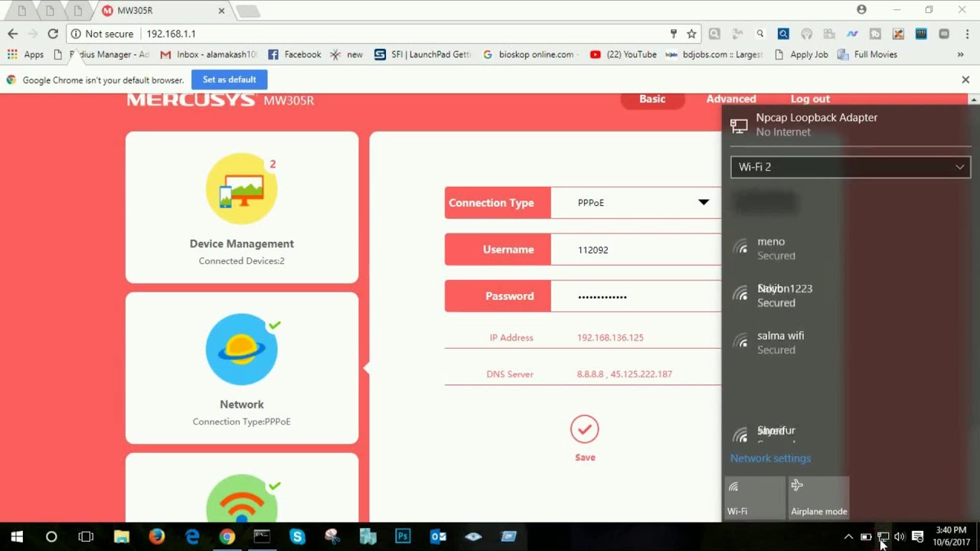This screenshot has height=551, width=980.
Task: Open Windows Start menu
Action: (16, 536)
